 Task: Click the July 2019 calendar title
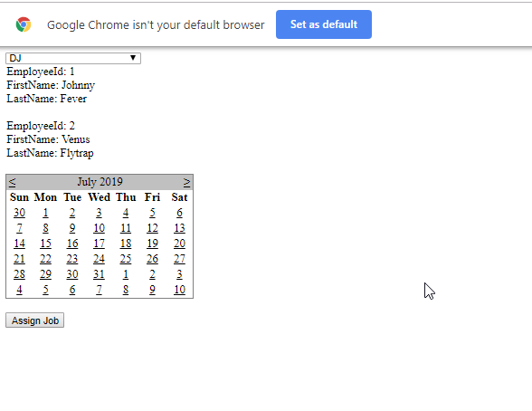pyautogui.click(x=100, y=182)
